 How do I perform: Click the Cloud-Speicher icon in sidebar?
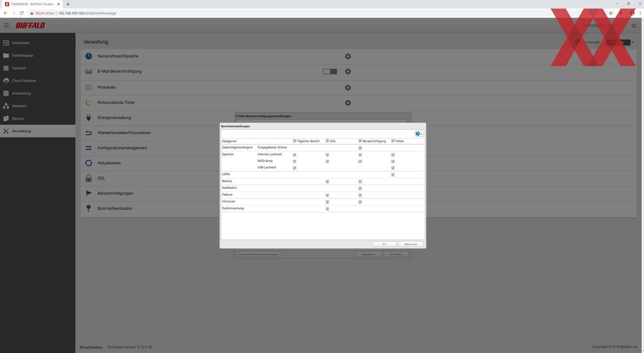[x=6, y=81]
